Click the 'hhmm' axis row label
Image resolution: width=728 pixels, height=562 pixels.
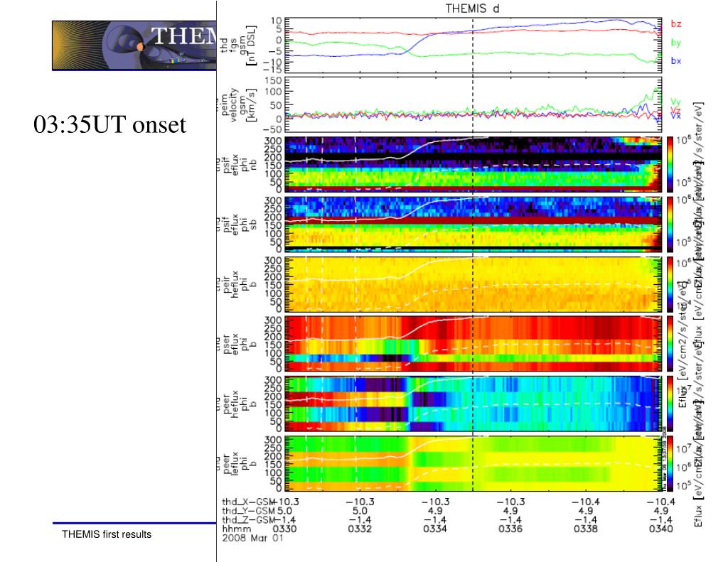pos(237,529)
